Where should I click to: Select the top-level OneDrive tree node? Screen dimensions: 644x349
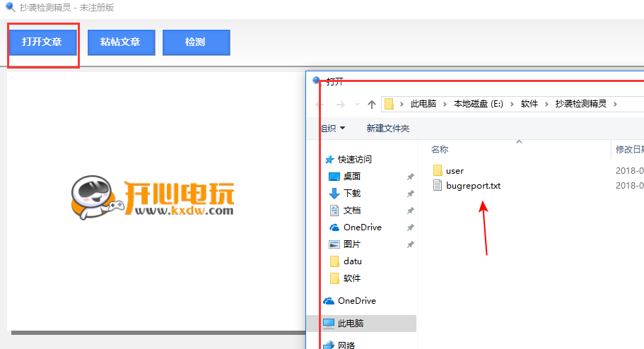pyautogui.click(x=356, y=300)
